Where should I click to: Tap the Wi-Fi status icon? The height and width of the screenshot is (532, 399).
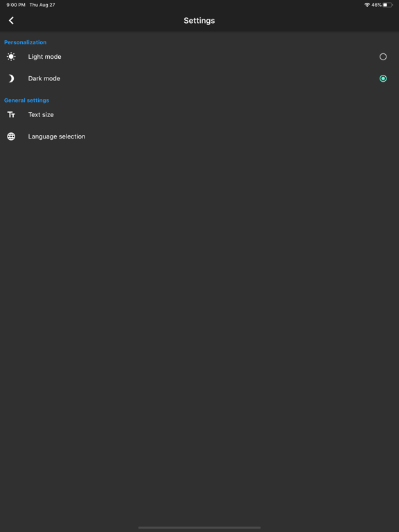pos(367,5)
